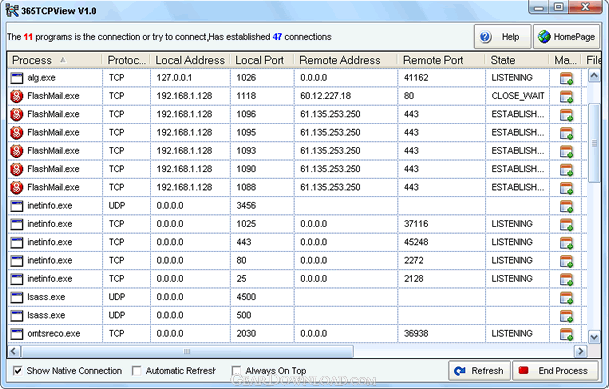
Task: Open the Help button
Action: click(x=502, y=37)
